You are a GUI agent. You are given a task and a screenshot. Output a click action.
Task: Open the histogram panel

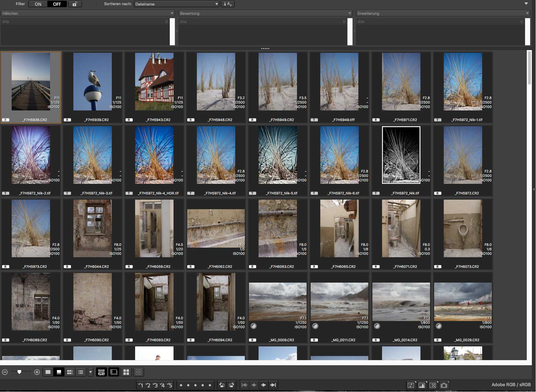tap(422, 385)
